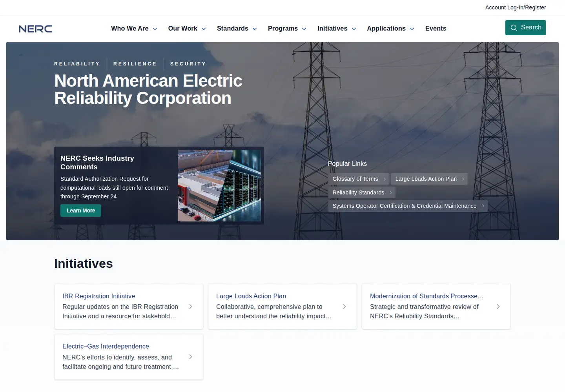Image resolution: width=565 pixels, height=392 pixels.
Task: Click chevron on Modernization of Standards card
Action: point(498,307)
